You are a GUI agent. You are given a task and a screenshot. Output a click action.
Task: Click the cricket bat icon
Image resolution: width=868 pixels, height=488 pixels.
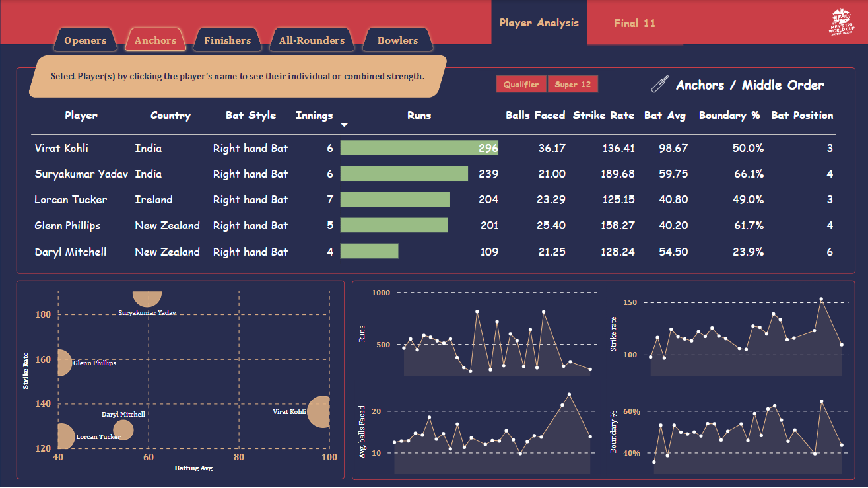click(x=659, y=85)
